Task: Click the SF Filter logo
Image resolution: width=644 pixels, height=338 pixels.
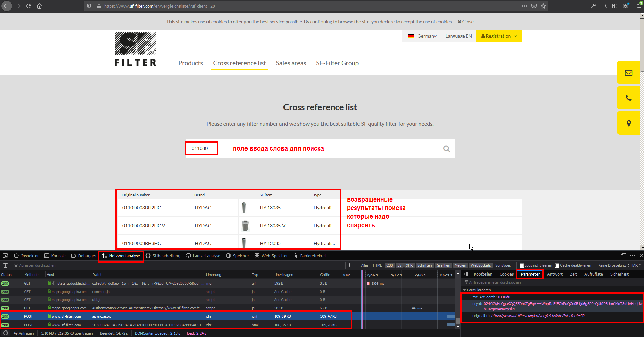Action: (135, 49)
